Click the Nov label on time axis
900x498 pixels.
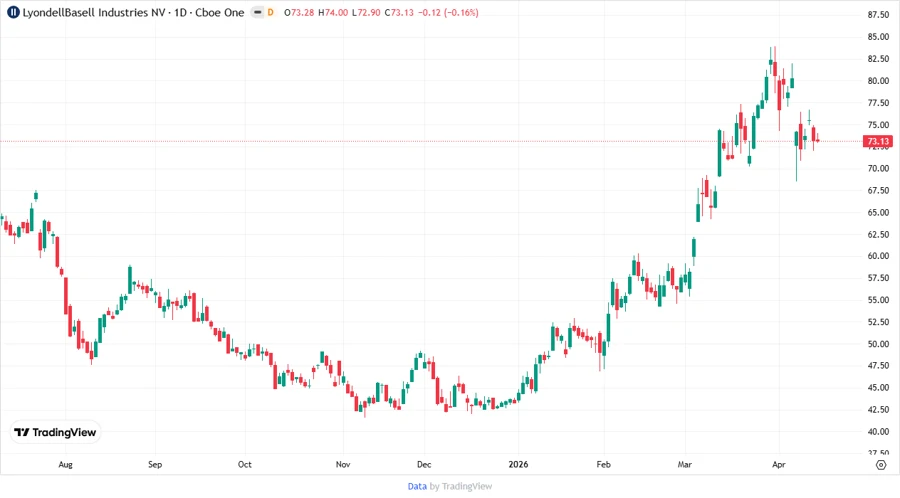(x=343, y=464)
